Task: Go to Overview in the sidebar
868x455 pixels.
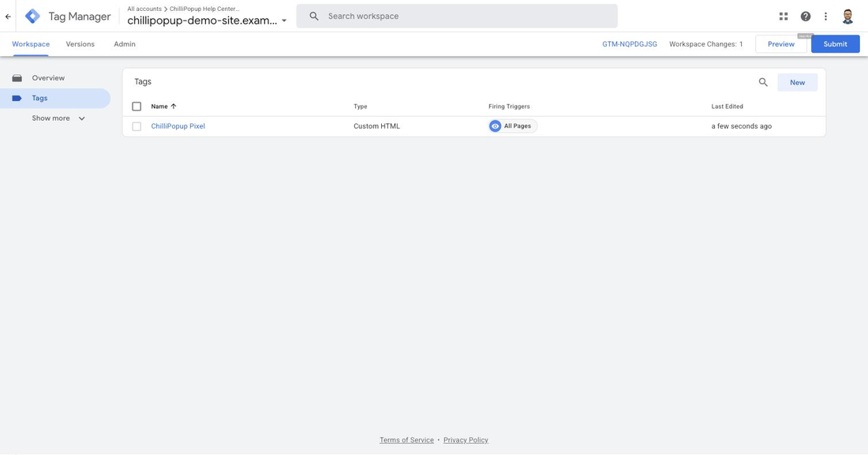Action: [48, 78]
